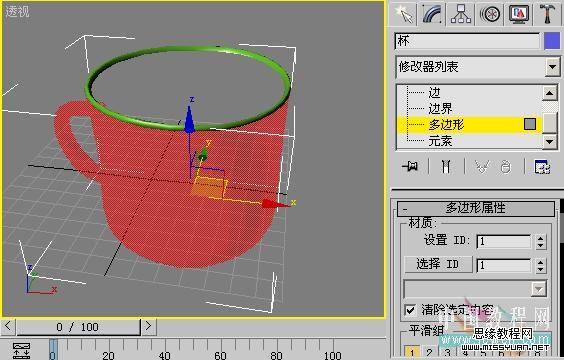The image size is (564, 360).
Task: Toggle smoothing group 1 button
Action: 412,352
